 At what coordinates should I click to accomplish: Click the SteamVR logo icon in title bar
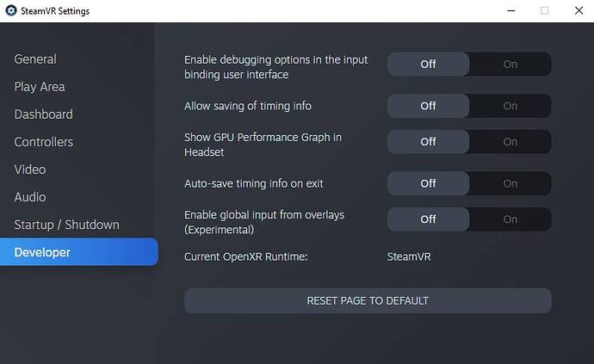pyautogui.click(x=10, y=11)
